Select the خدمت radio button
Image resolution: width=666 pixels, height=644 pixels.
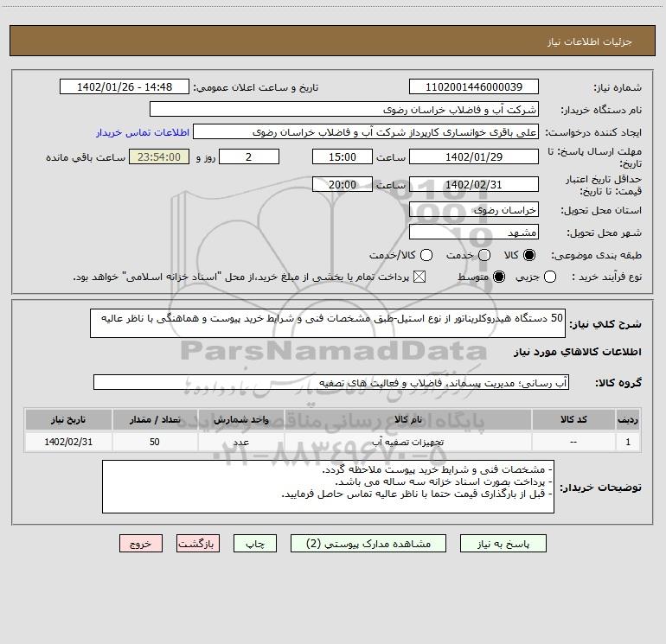tap(484, 255)
